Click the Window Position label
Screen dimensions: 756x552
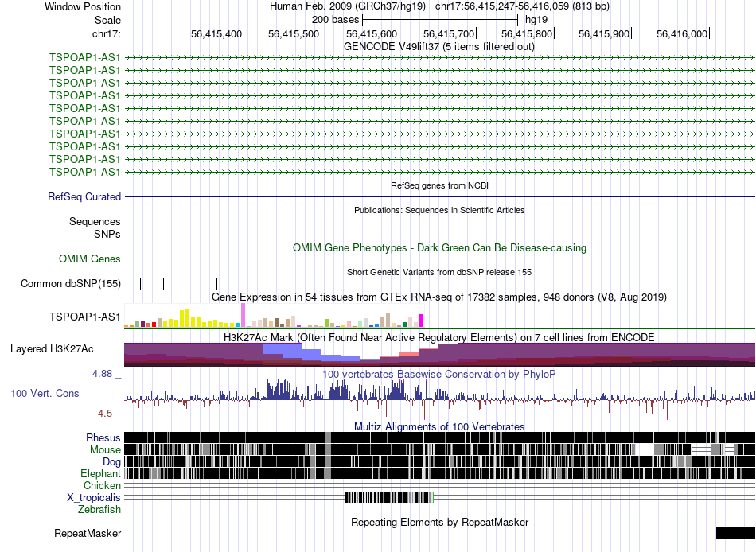[83, 6]
